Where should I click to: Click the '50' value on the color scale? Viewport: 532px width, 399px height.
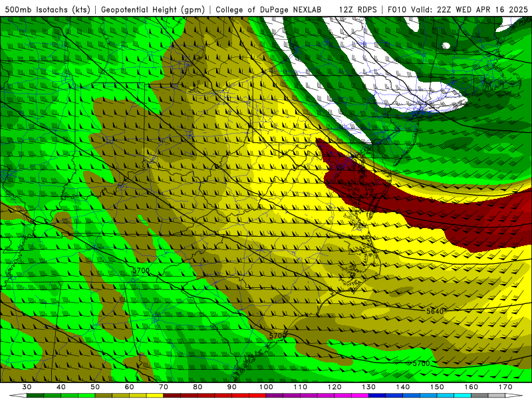coord(95,387)
